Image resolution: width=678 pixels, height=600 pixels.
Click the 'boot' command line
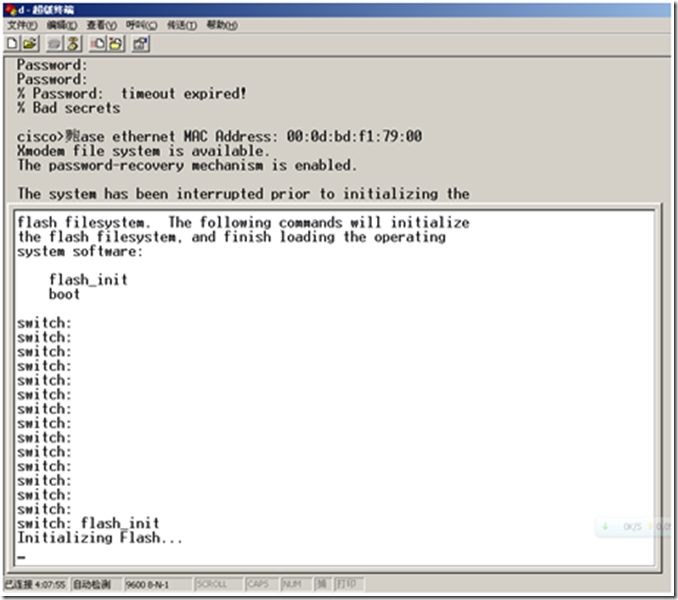pos(64,294)
